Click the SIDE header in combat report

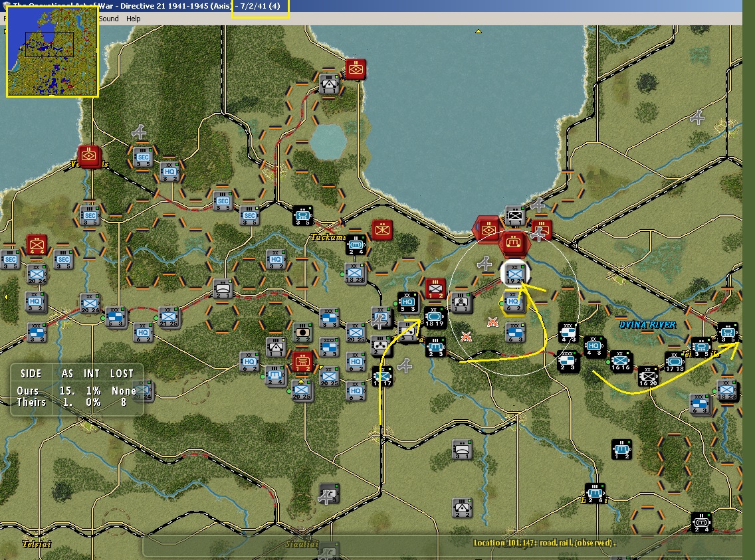(x=31, y=374)
